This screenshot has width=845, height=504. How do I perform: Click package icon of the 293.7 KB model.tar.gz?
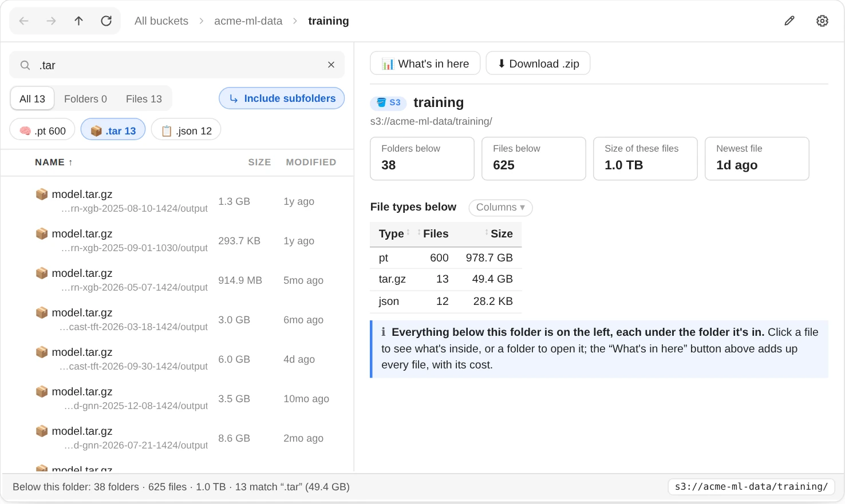(42, 234)
